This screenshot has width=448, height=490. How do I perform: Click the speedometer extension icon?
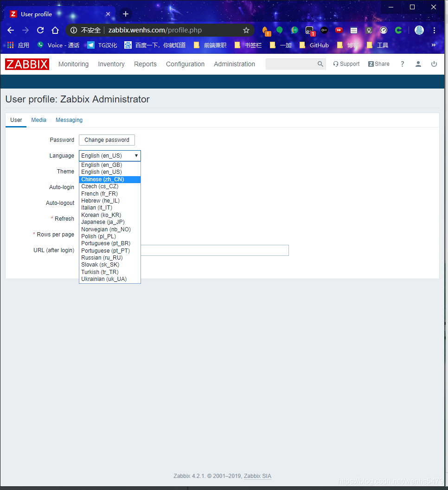384,30
